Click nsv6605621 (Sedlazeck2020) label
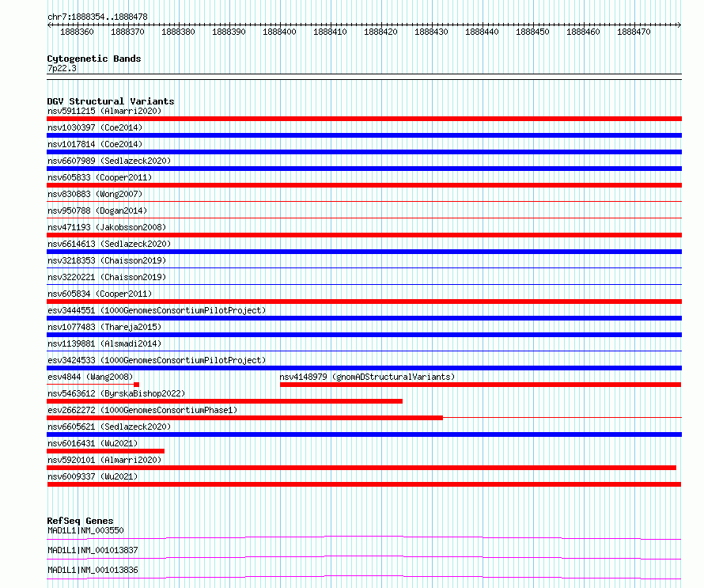Viewport: 704px width, 588px height. point(109,427)
